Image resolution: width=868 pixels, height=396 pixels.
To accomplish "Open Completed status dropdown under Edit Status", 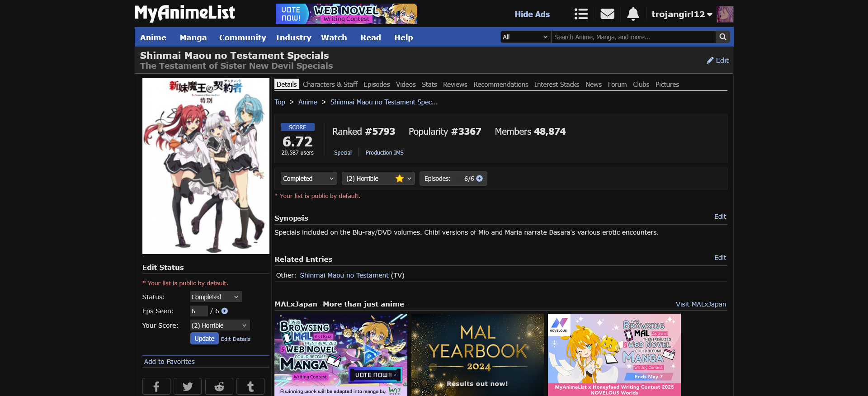I will pos(216,297).
